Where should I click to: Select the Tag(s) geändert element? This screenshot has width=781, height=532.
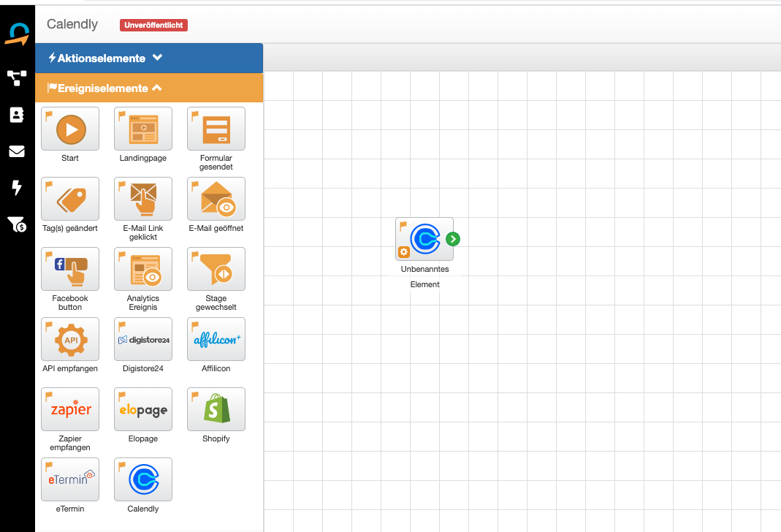click(x=70, y=199)
